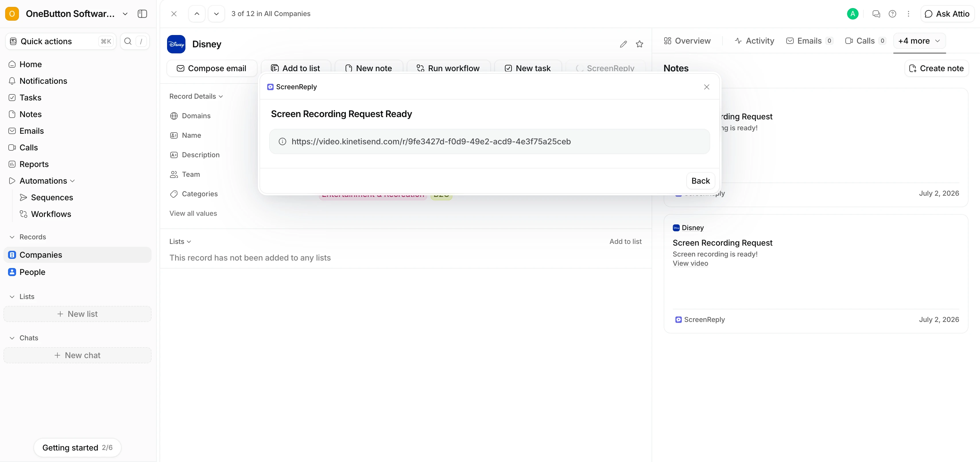Viewport: 980px width, 462px height.
Task: Go to next record arrow
Action: 216,14
